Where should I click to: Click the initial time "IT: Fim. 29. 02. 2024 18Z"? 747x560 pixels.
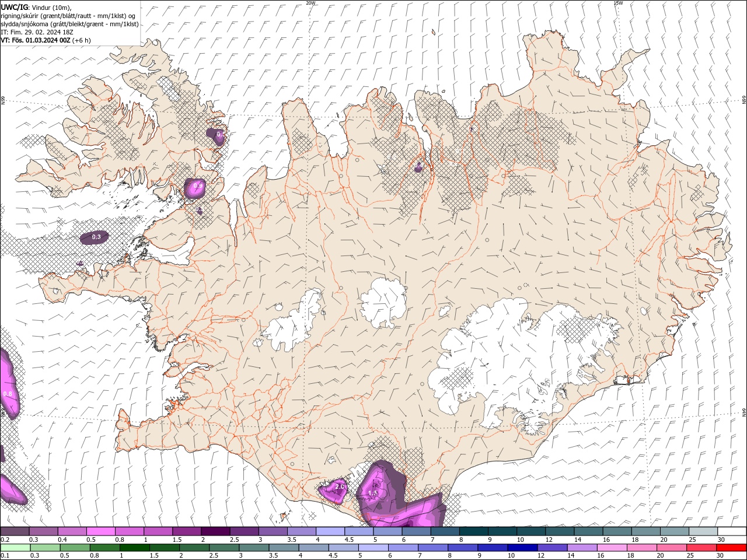click(x=37, y=32)
